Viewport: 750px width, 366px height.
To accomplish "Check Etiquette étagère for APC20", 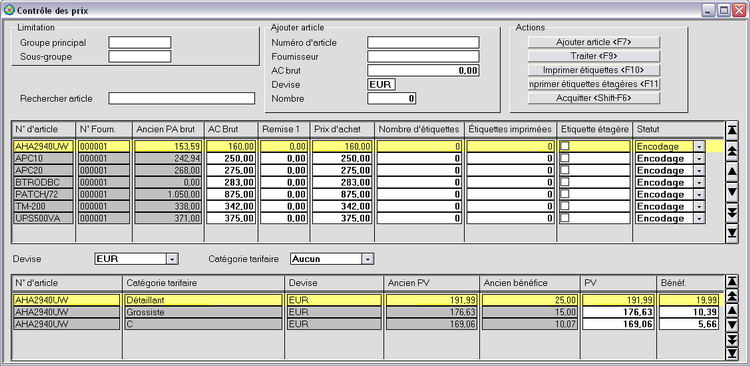I will pyautogui.click(x=564, y=169).
